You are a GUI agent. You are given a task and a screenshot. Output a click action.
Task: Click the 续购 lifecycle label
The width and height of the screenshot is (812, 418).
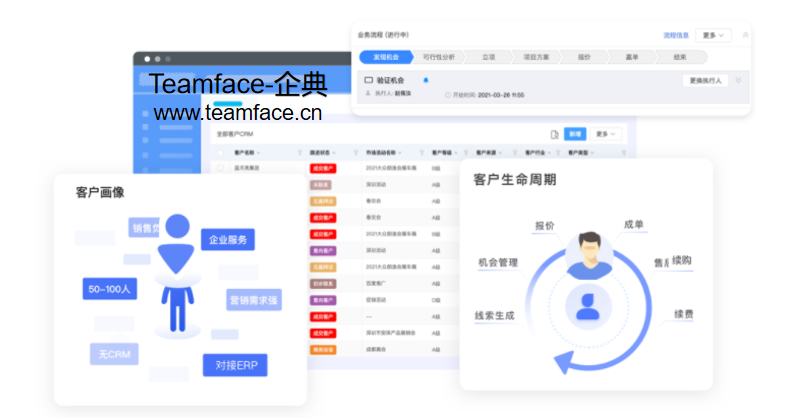click(682, 260)
